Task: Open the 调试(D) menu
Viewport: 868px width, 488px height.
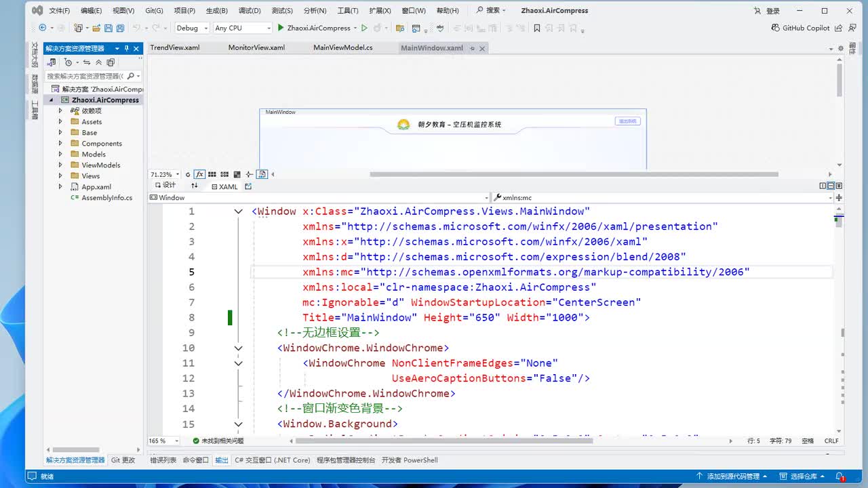Action: (x=250, y=11)
